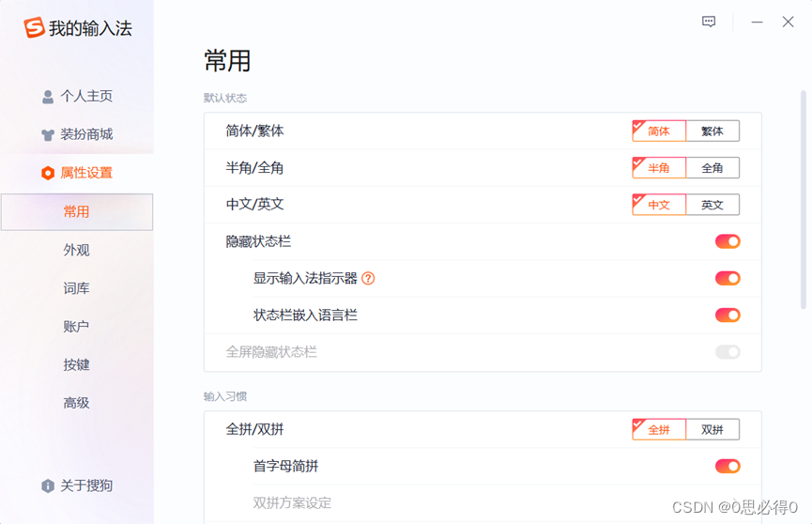
Task: Click the 中文/英文 row label
Action: [x=254, y=204]
